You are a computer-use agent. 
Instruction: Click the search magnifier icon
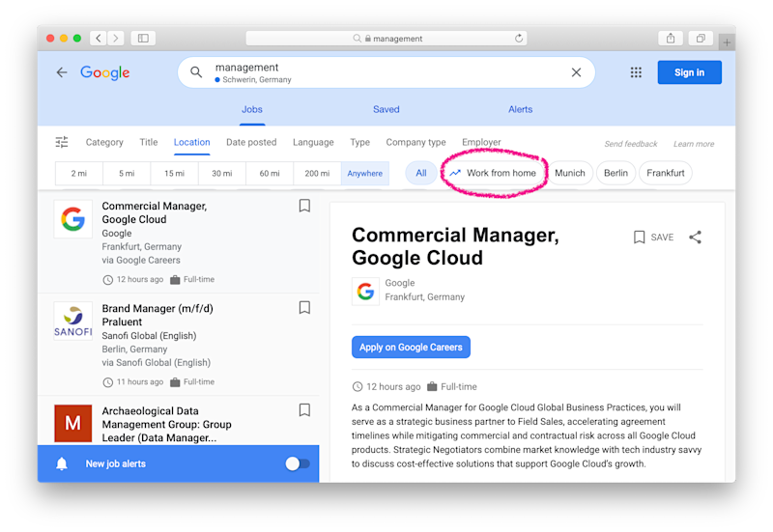pyautogui.click(x=196, y=72)
